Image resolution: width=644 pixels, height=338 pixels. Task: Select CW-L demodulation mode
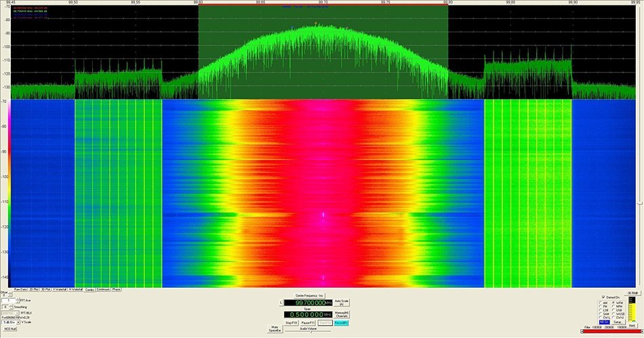pyautogui.click(x=601, y=318)
